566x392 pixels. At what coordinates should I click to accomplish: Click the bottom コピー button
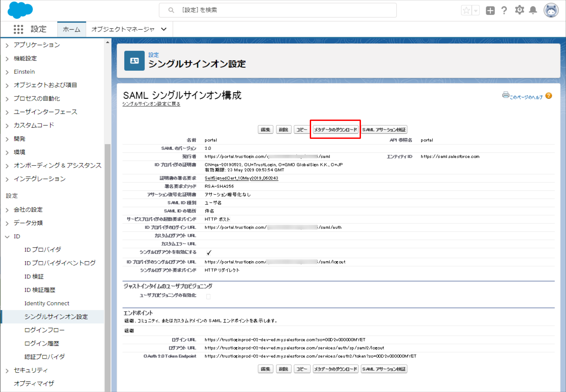coord(302,369)
